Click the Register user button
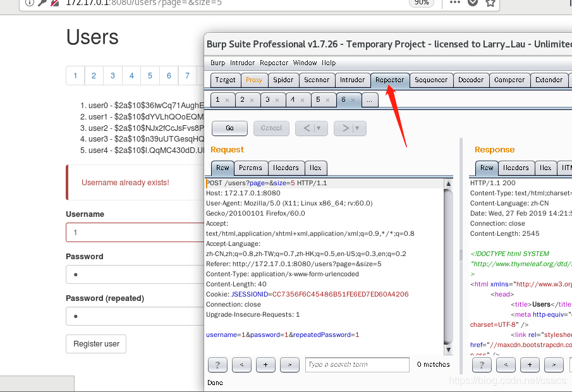 [x=96, y=344]
